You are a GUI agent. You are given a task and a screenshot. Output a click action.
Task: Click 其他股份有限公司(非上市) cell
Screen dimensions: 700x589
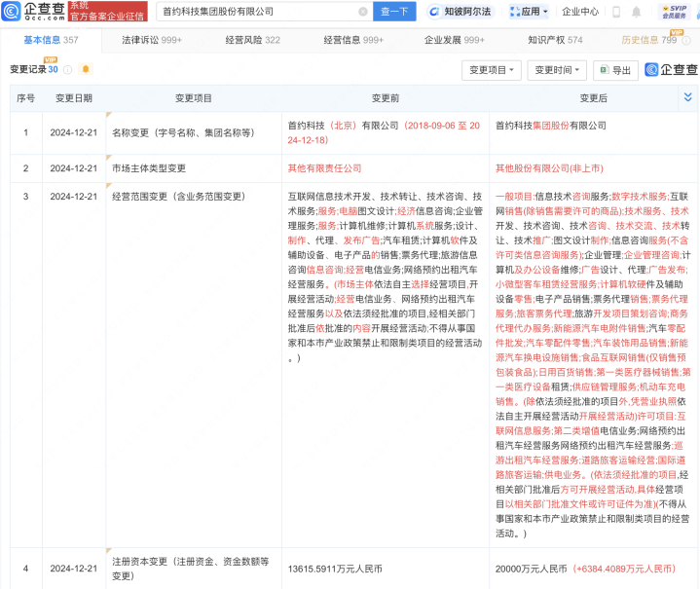[549, 168]
